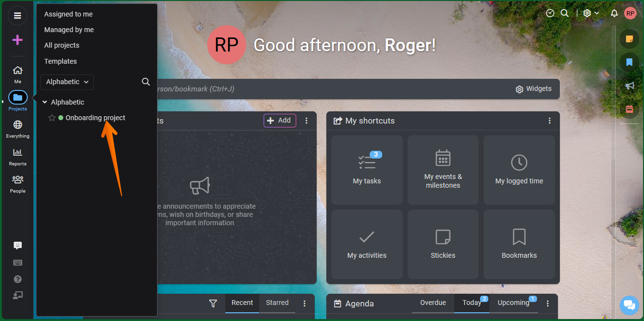The width and height of the screenshot is (644, 321).
Task: Open the bookmarks icon in right panel
Action: (x=629, y=62)
